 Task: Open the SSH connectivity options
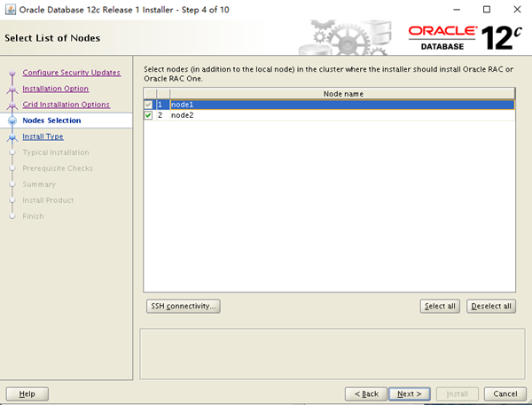184,307
